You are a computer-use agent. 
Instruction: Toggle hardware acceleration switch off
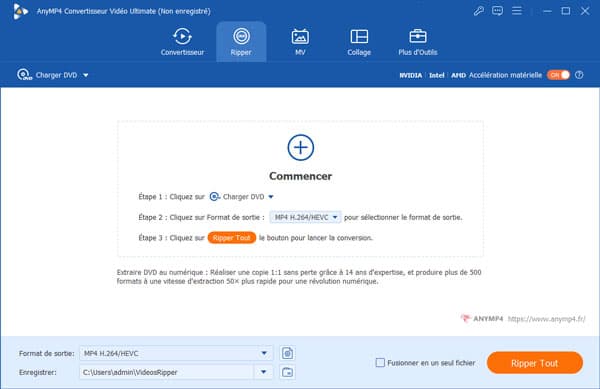558,75
